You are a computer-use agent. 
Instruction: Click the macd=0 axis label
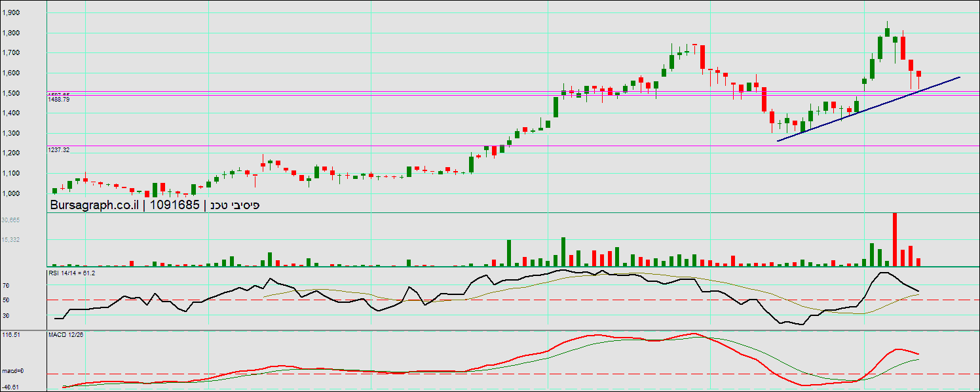pos(12,371)
